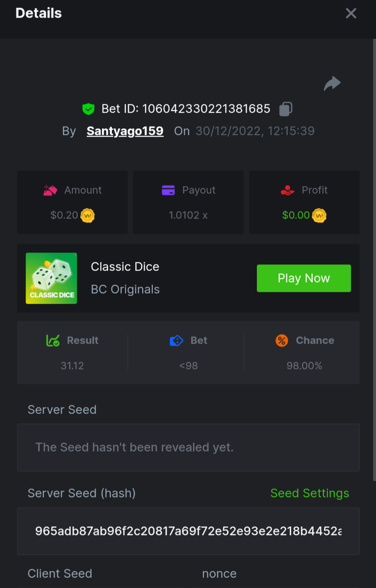Copy the Bet ID with copy icon

click(286, 109)
